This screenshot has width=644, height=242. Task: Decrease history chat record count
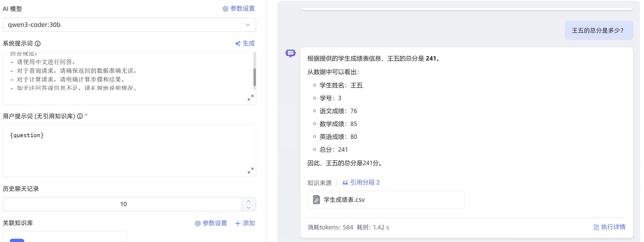[248, 208]
